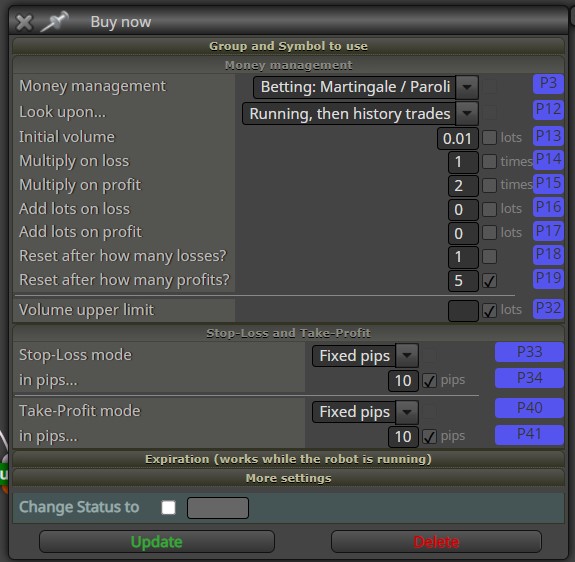Enable Reset after how many losses checkbox
Screen dimensions: 575x562
pos(490,257)
